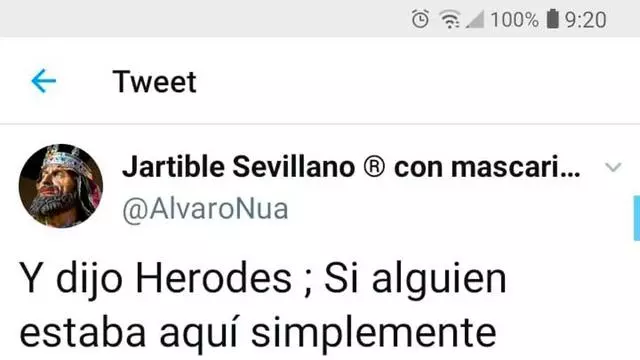Tap the Wi-Fi status icon
Image resolution: width=640 pixels, height=360 pixels.
449,20
